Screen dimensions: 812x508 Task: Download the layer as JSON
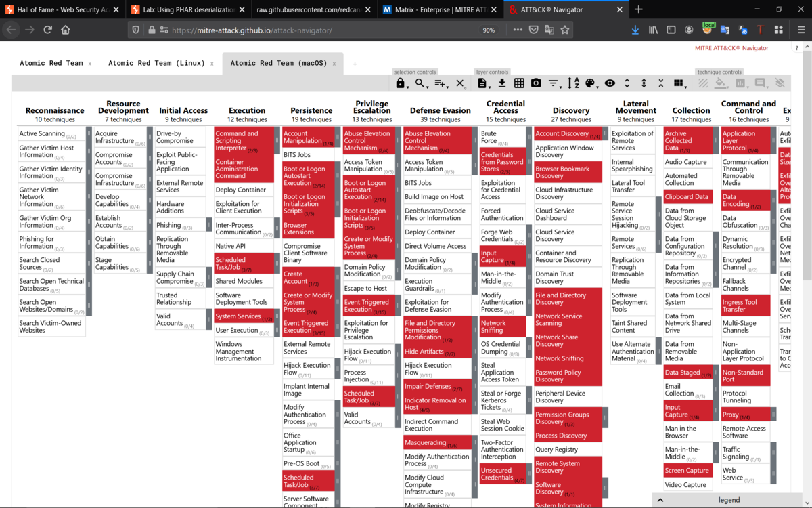(502, 83)
